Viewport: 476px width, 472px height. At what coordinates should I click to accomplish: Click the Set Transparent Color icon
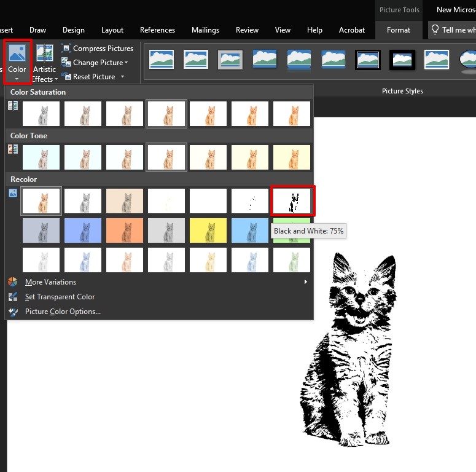tap(14, 297)
